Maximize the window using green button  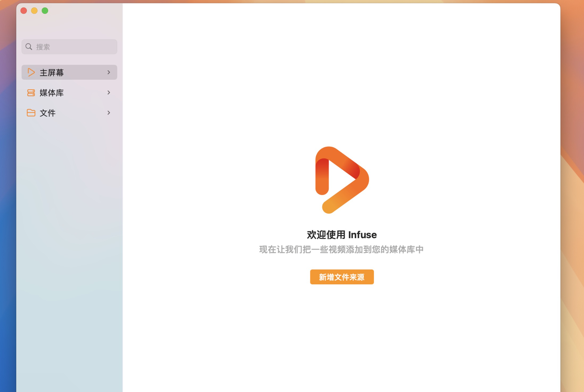[45, 11]
